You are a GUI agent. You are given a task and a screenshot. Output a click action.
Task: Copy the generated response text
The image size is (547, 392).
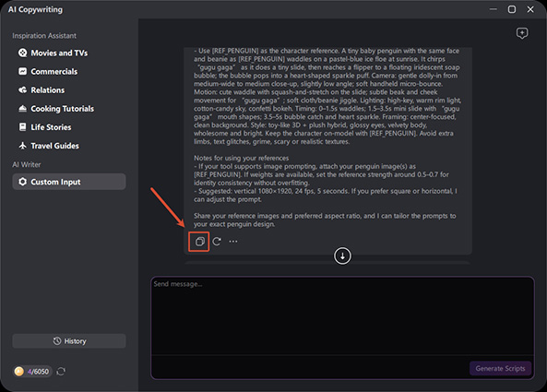(x=199, y=242)
